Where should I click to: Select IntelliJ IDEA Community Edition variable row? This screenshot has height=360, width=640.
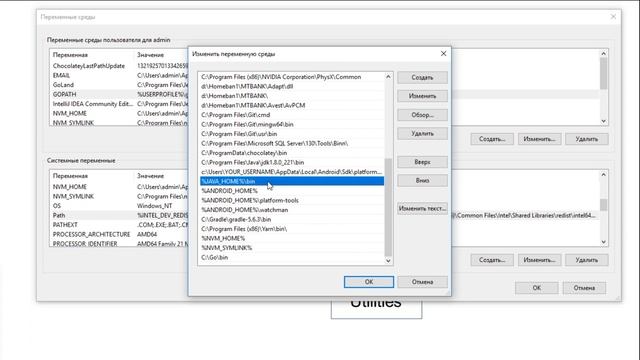pos(119,104)
